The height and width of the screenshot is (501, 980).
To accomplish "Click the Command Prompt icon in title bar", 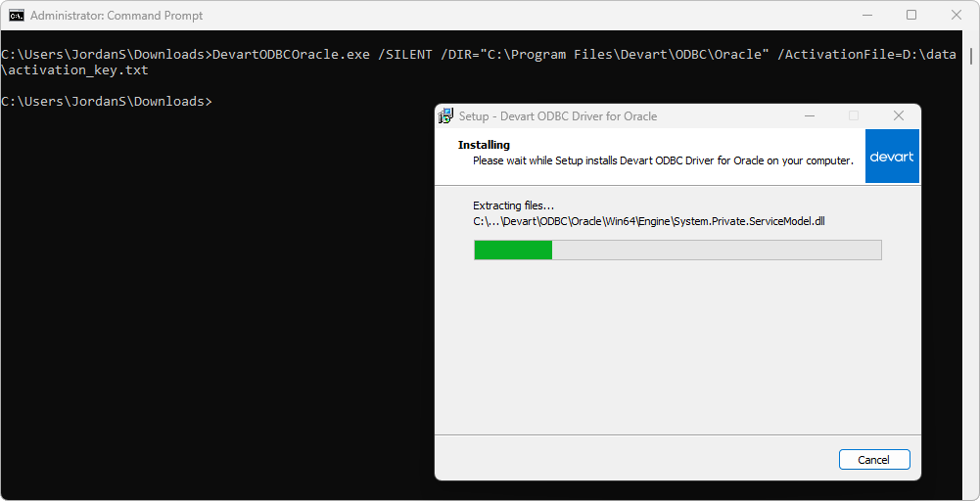I will coord(17,16).
